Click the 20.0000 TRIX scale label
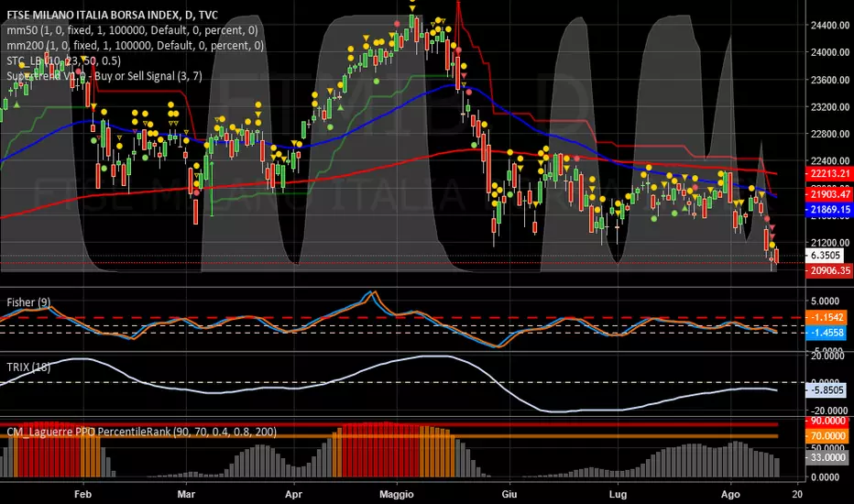The height and width of the screenshot is (504, 854). (x=828, y=356)
